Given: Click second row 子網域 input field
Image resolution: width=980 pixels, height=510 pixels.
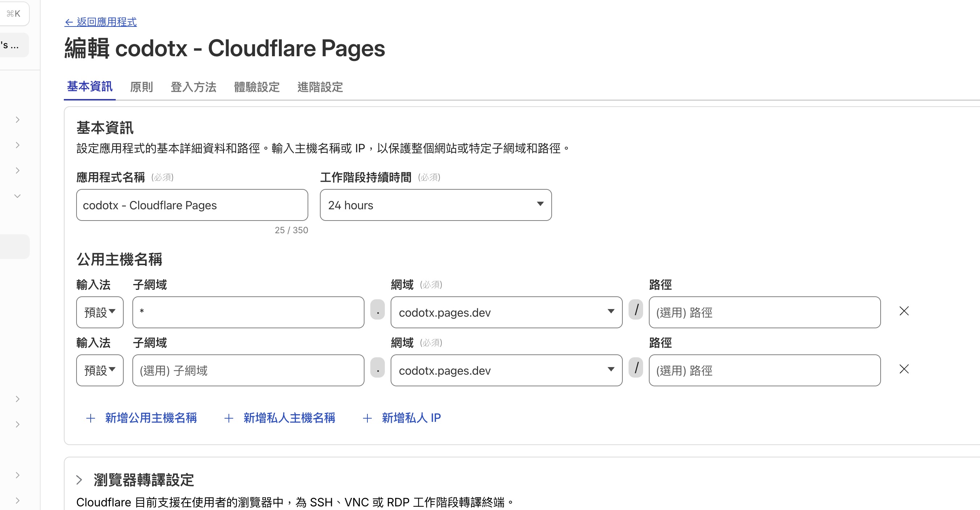Looking at the screenshot, I should pos(248,370).
